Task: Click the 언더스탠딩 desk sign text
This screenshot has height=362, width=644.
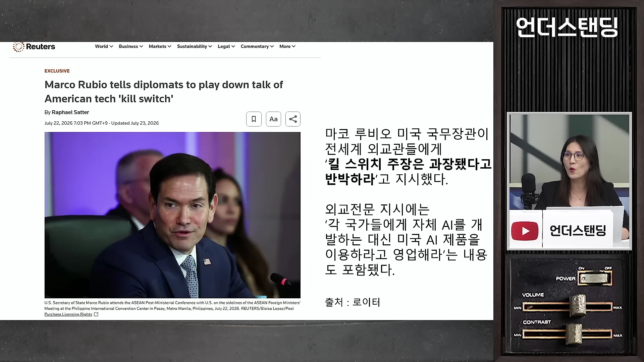Action: coord(578,231)
